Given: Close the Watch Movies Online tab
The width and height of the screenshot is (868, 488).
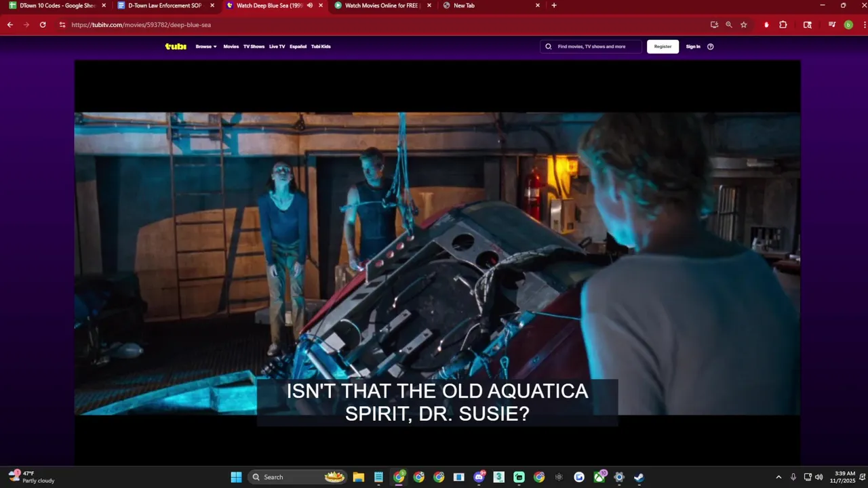Looking at the screenshot, I should pos(429,5).
